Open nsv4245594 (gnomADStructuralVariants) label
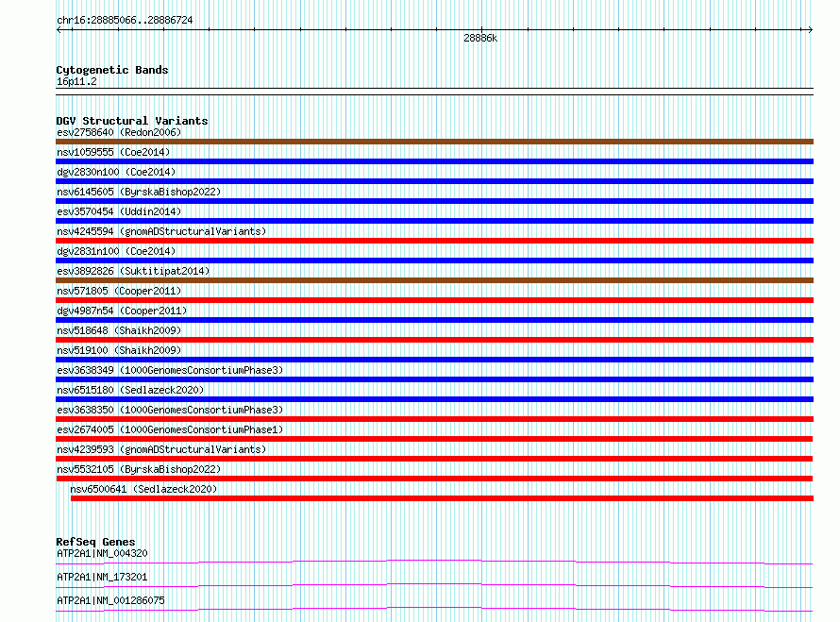Viewport: 840px width, 622px height. pyautogui.click(x=161, y=231)
